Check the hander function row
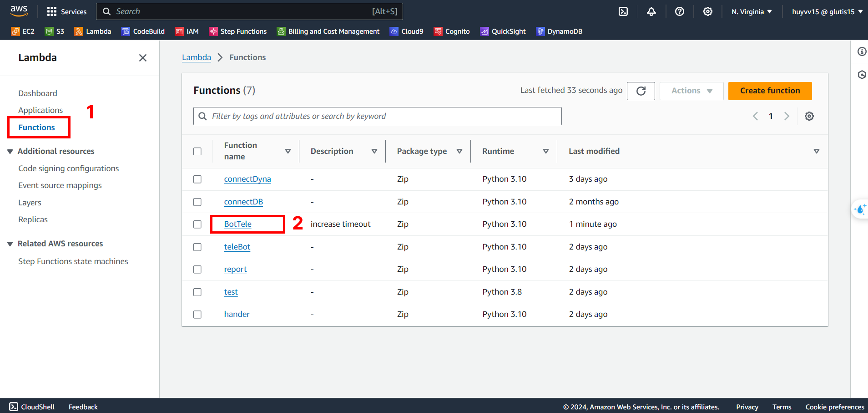 pos(197,315)
